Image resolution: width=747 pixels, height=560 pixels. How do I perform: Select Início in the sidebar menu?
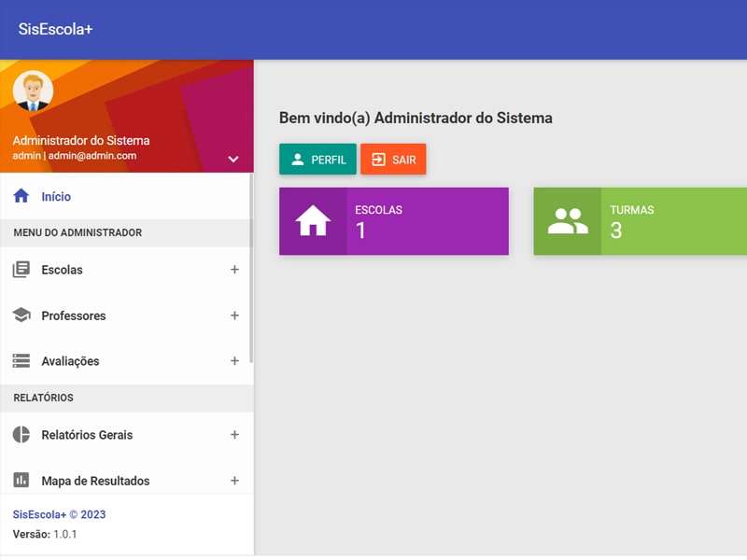click(x=56, y=197)
